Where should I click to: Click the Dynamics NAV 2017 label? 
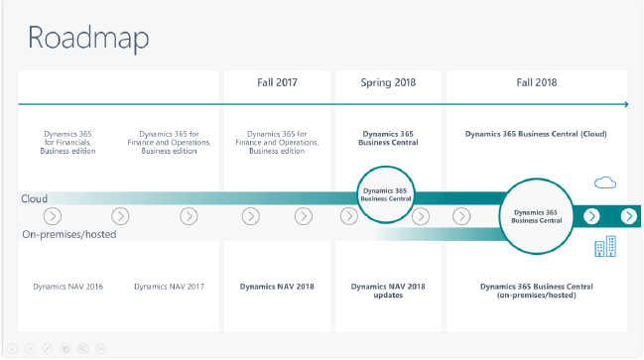coord(169,287)
